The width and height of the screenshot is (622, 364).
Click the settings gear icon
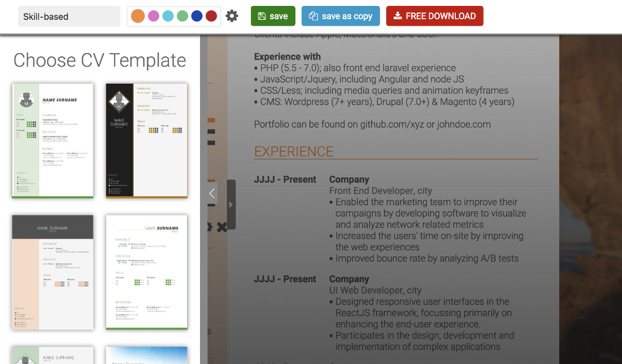click(x=232, y=16)
